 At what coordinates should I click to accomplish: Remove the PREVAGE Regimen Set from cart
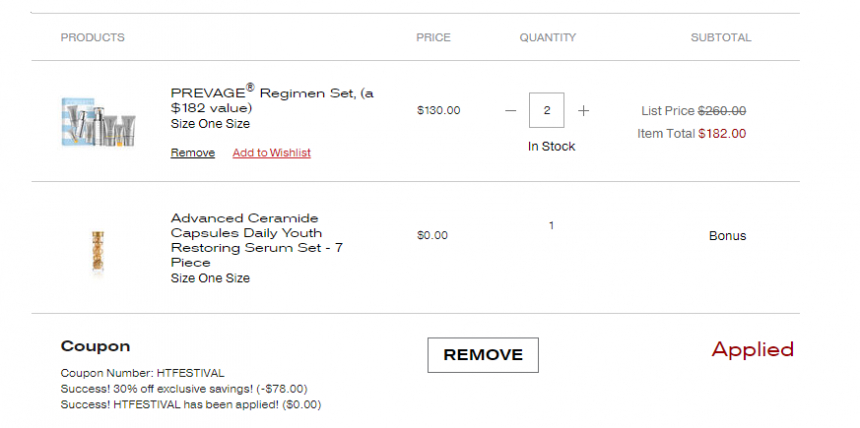[193, 153]
